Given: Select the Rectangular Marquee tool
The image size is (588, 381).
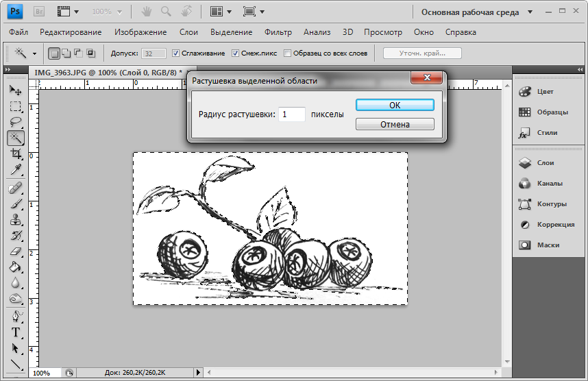Looking at the screenshot, I should [x=15, y=106].
